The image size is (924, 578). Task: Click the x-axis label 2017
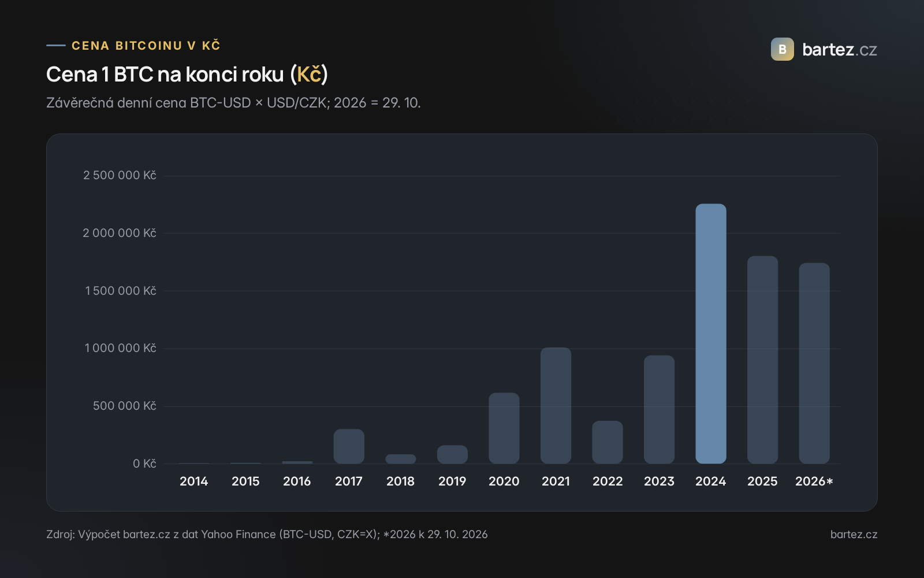tap(349, 481)
